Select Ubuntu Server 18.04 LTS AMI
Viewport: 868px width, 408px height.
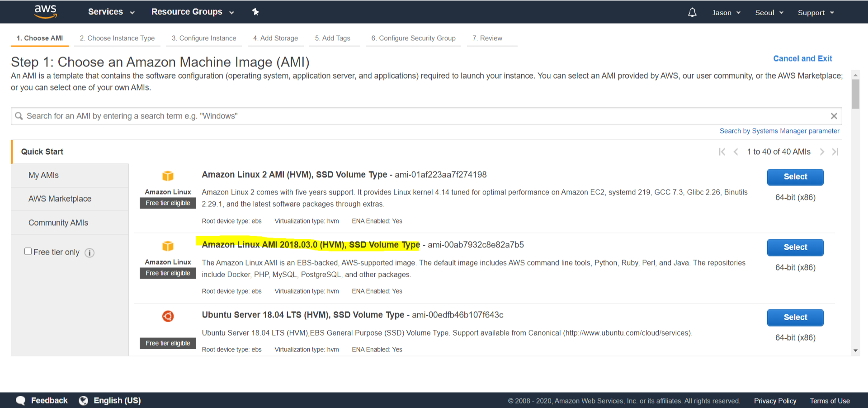[x=795, y=318]
